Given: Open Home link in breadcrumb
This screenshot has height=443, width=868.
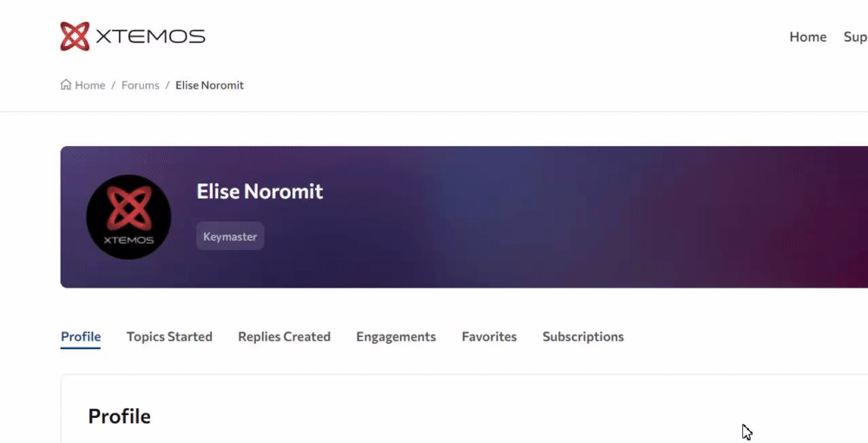Looking at the screenshot, I should 89,85.
